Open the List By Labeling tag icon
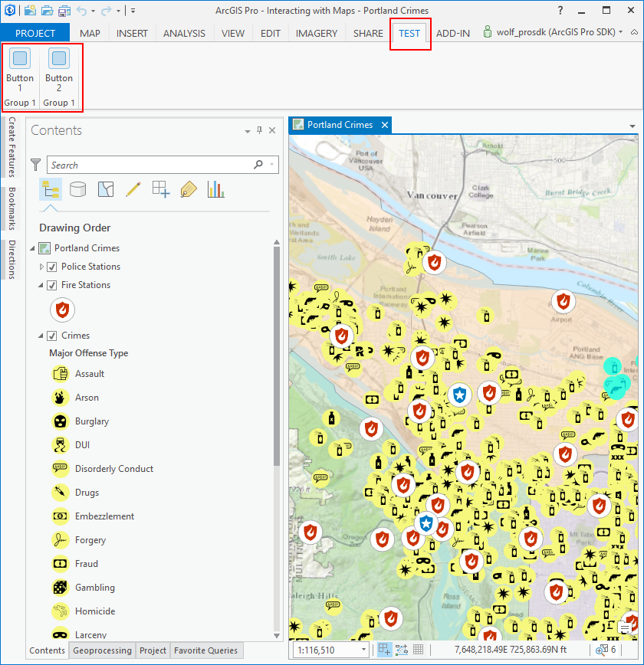This screenshot has height=665, width=644. pyautogui.click(x=189, y=189)
